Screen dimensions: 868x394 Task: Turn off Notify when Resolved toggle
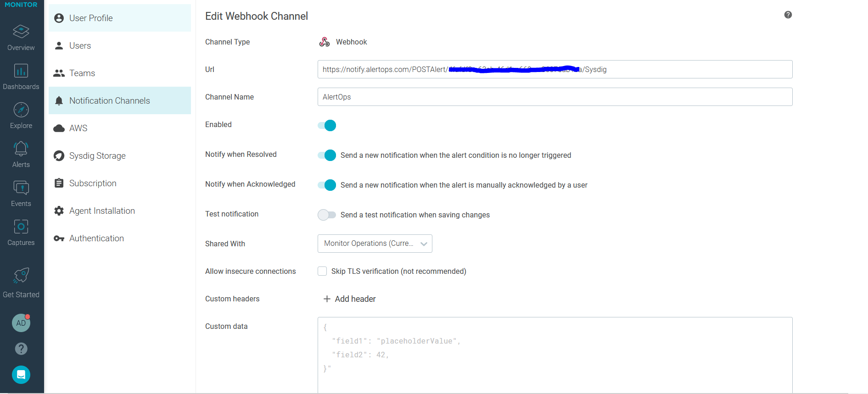tap(327, 155)
